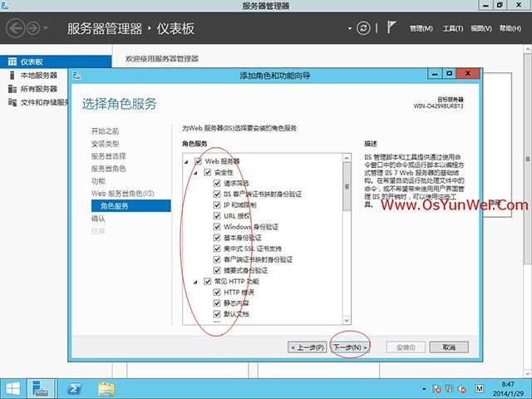Toggle the 常见 HTTP 功能 checkbox
This screenshot has height=399, width=532.
click(x=208, y=281)
